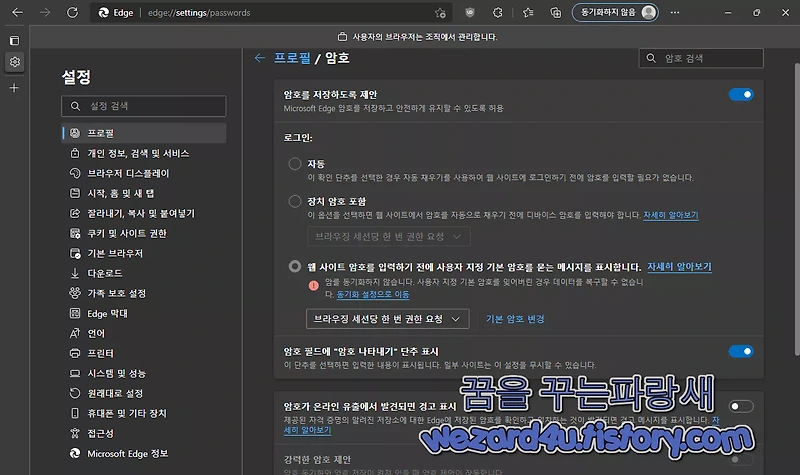Reload the page with the refresh icon
Viewport: 800px width, 475px height.
(72, 12)
